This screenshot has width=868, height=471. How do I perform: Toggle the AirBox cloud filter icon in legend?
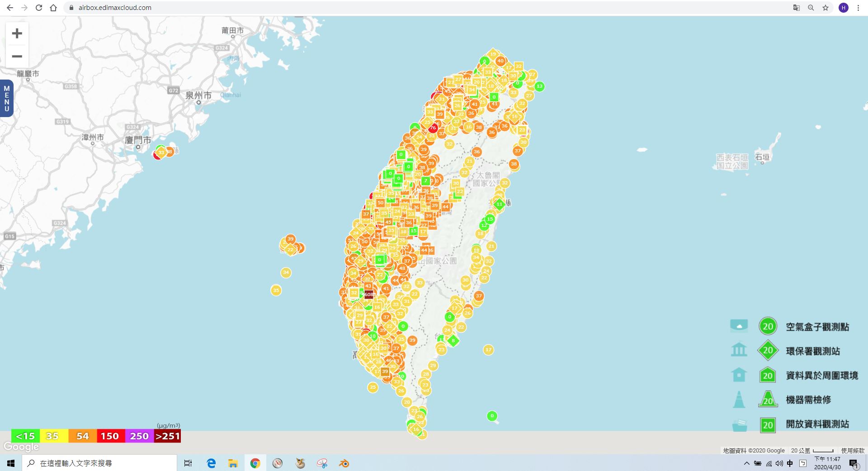[x=739, y=326]
